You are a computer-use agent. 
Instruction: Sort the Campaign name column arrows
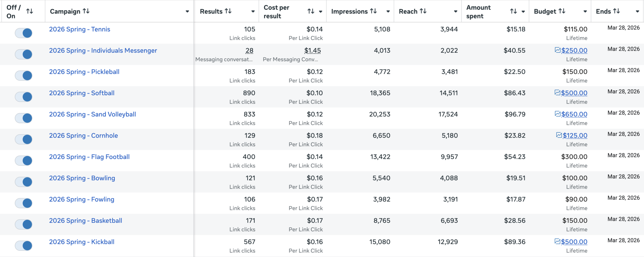coord(86,11)
